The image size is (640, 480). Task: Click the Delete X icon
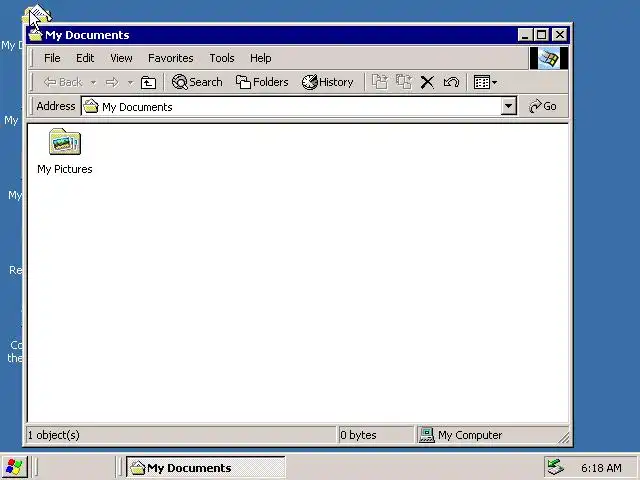[x=427, y=82]
